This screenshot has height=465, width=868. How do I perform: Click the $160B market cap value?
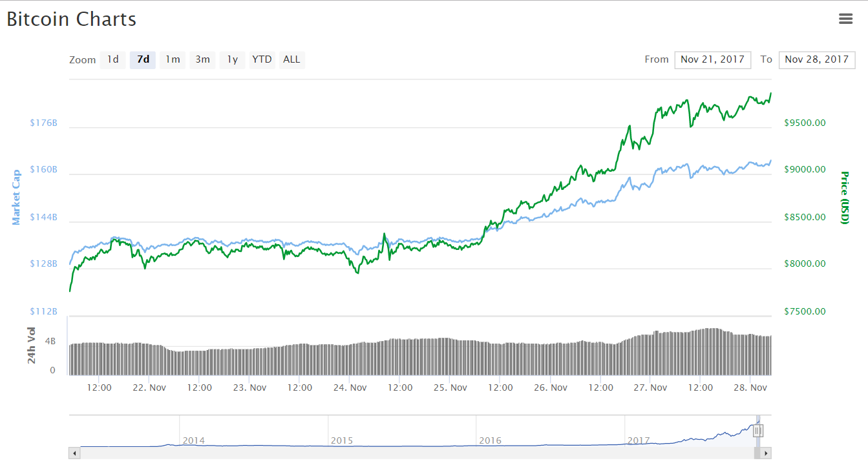coord(43,169)
